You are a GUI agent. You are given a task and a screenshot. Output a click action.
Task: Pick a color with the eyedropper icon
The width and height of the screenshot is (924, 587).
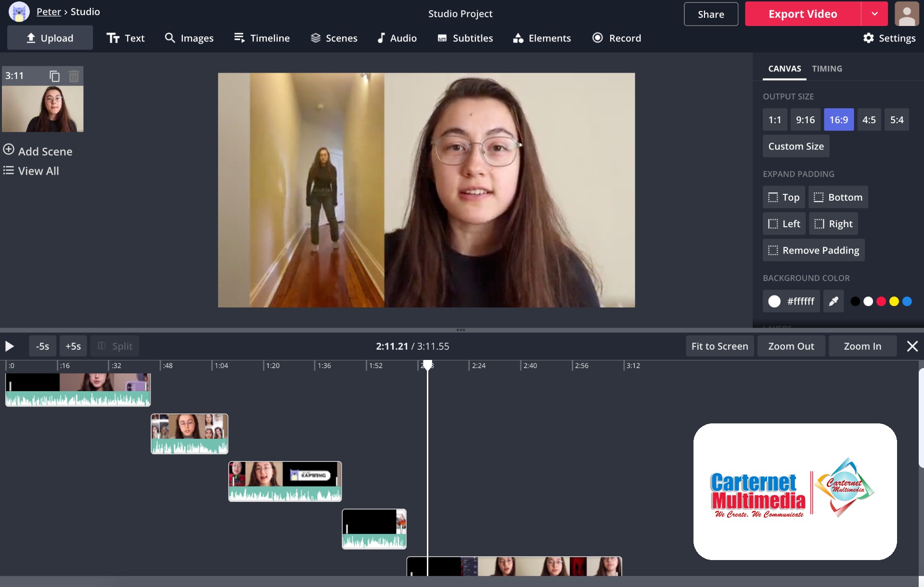pos(834,301)
